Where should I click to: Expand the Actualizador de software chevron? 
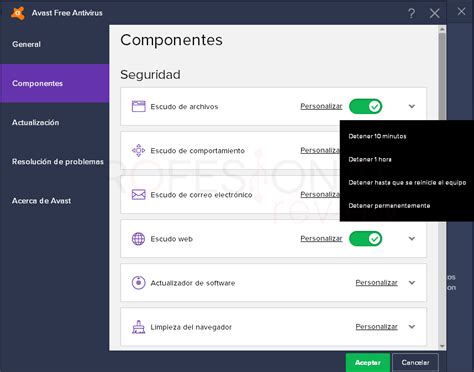(x=412, y=283)
